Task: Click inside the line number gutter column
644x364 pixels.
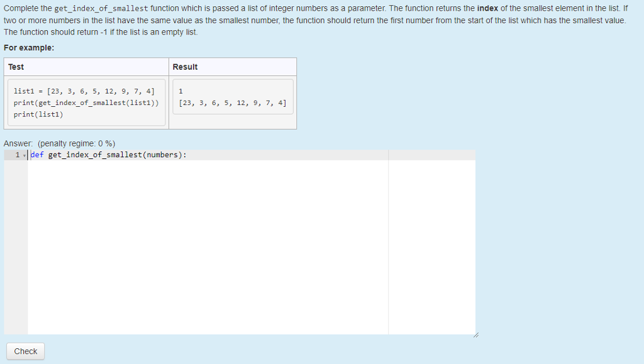Action: pos(17,189)
